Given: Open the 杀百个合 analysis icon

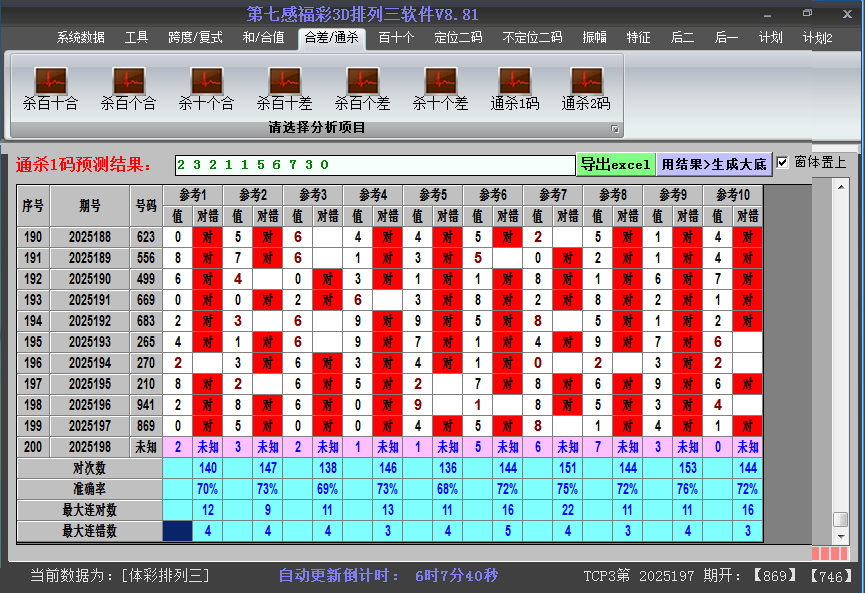Looking at the screenshot, I should 129,89.
